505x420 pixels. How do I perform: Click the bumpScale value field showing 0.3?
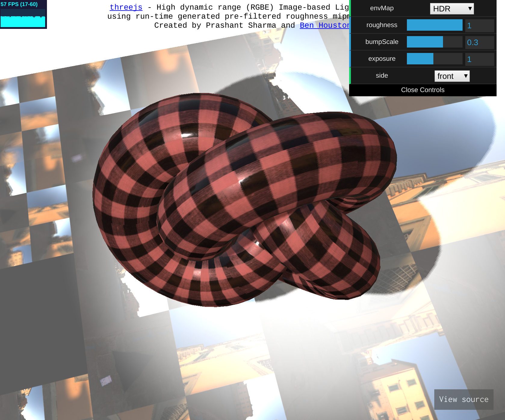click(480, 42)
